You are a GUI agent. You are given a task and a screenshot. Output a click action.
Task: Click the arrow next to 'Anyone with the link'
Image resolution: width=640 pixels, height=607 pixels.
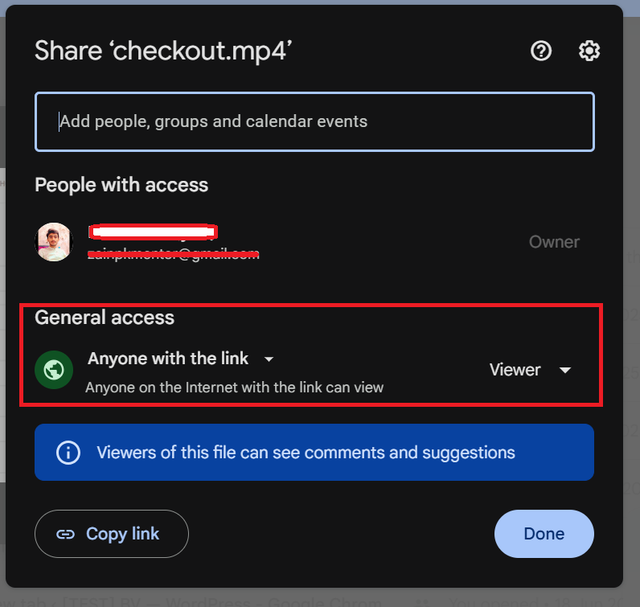coord(269,359)
